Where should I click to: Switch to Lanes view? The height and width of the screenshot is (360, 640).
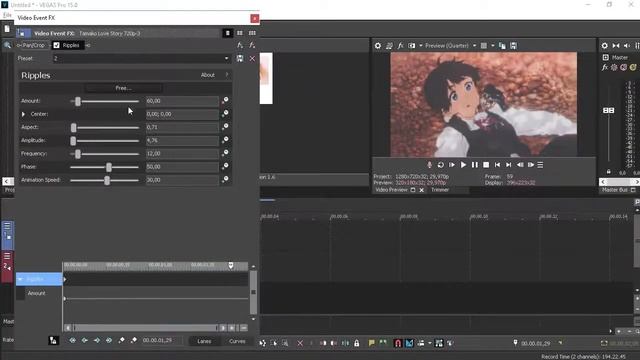[204, 341]
